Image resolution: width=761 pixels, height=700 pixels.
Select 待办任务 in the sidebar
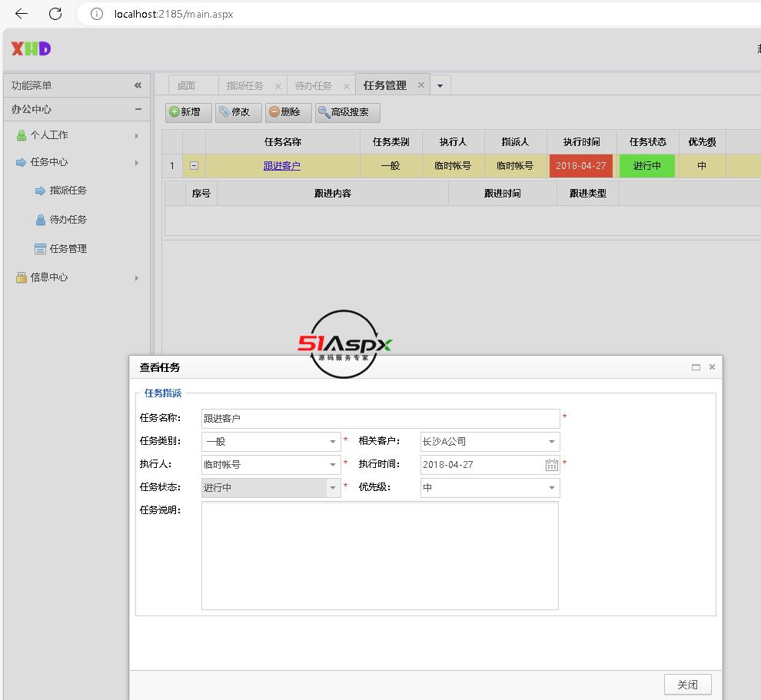[68, 220]
